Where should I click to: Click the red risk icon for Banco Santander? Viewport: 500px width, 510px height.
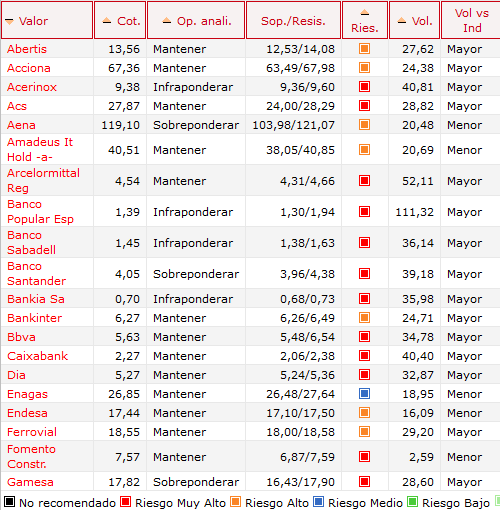(364, 274)
